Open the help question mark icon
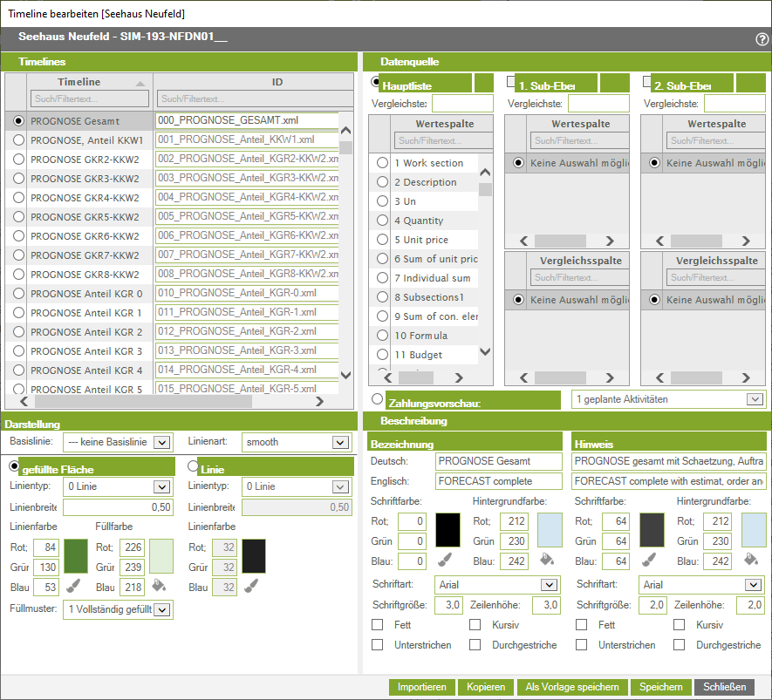772x700 pixels. 762,39
